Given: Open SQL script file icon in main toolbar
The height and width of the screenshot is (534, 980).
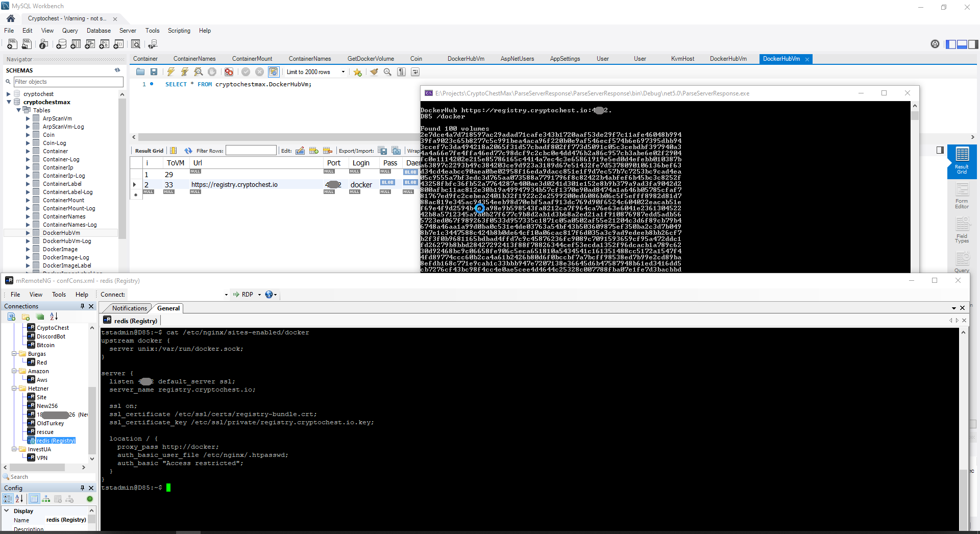Looking at the screenshot, I should tap(27, 44).
